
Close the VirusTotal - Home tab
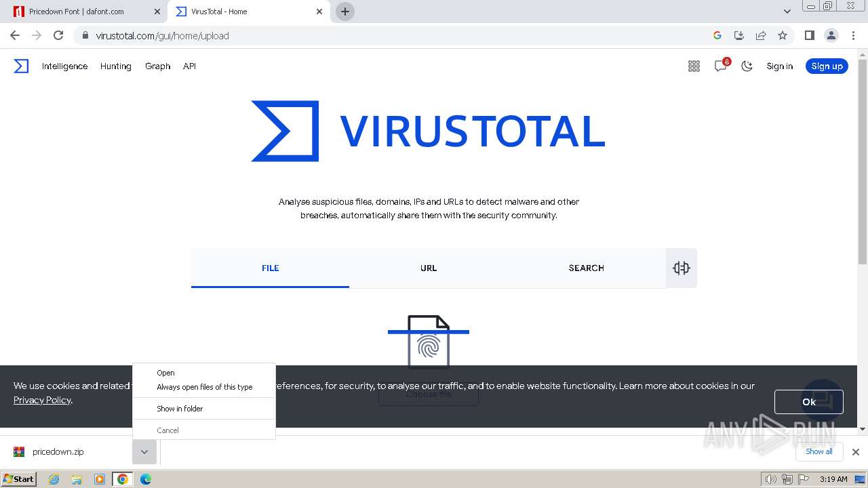tap(319, 12)
